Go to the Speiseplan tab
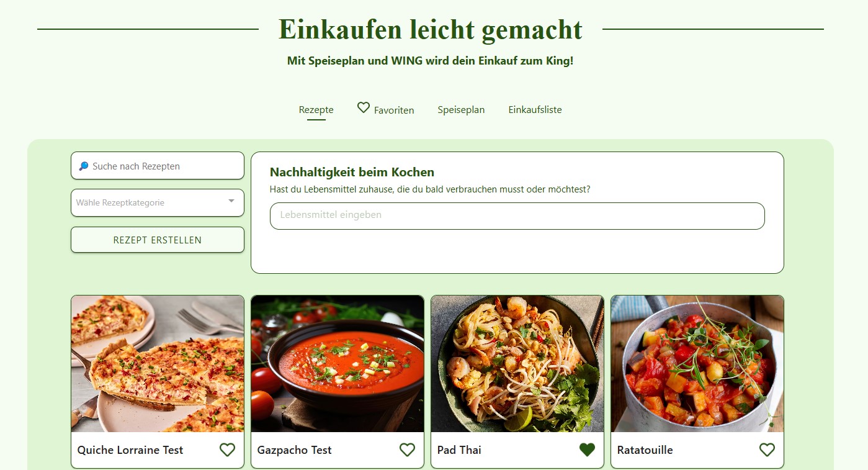Viewport: 868px width, 470px height. [461, 110]
